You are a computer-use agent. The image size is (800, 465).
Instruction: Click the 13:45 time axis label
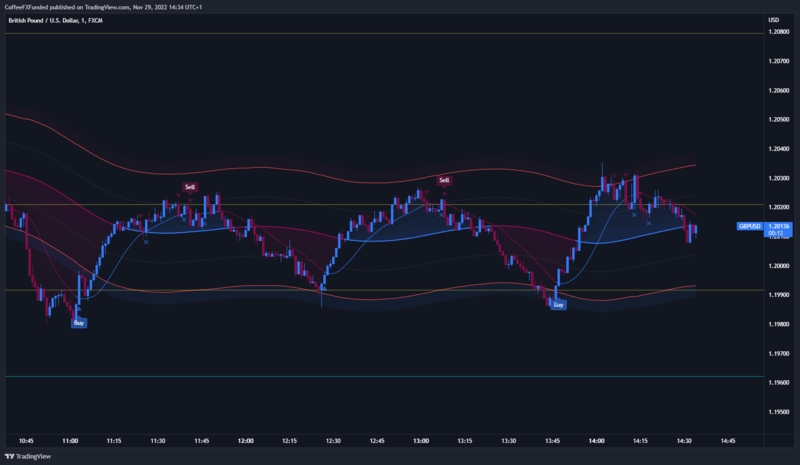tap(553, 441)
